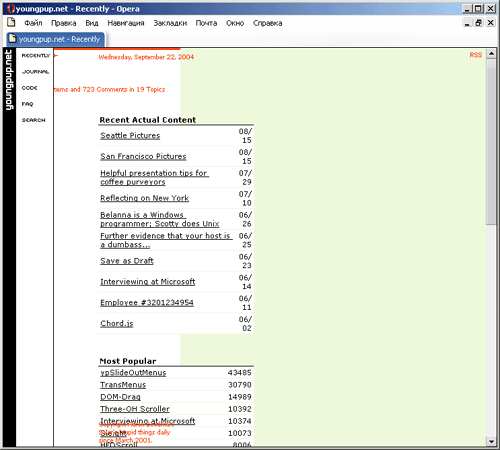Screen dimensions: 500x450
Task: Click the Opera logo in the title bar
Action: (x=11, y=9)
